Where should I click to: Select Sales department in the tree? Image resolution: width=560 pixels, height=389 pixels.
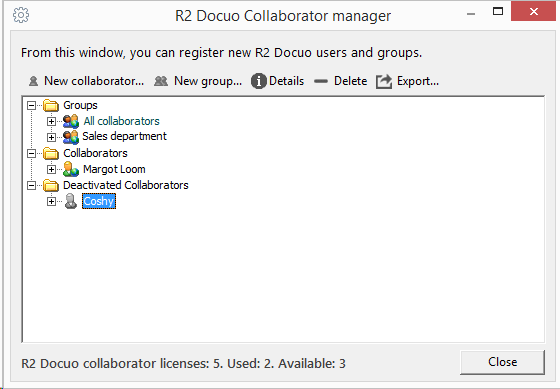(x=124, y=136)
